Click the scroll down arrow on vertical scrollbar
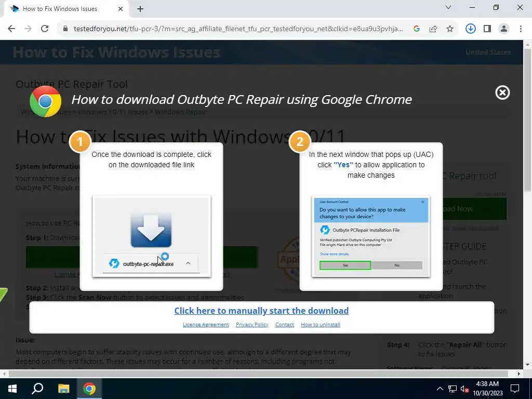532x399 pixels. tap(528, 365)
